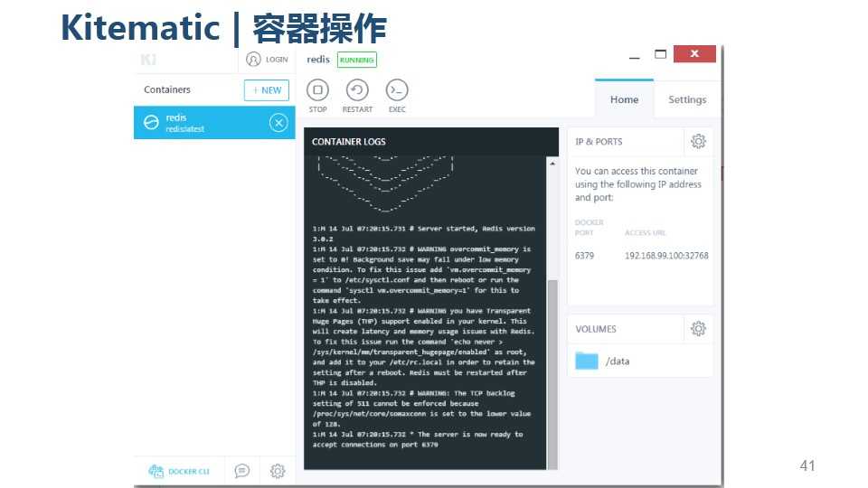Click the LOGIN user icon
Screen dimensions: 868x488
click(x=253, y=60)
